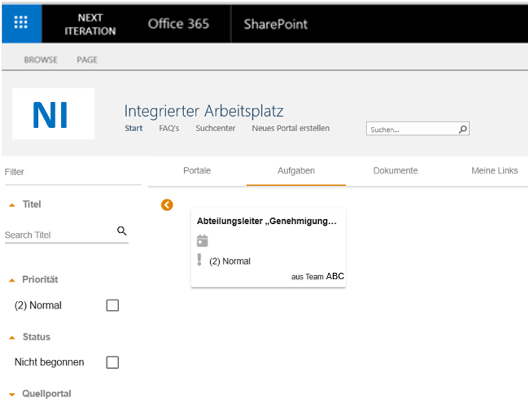Tick the Nicht begonnen status checkbox

tap(113, 362)
